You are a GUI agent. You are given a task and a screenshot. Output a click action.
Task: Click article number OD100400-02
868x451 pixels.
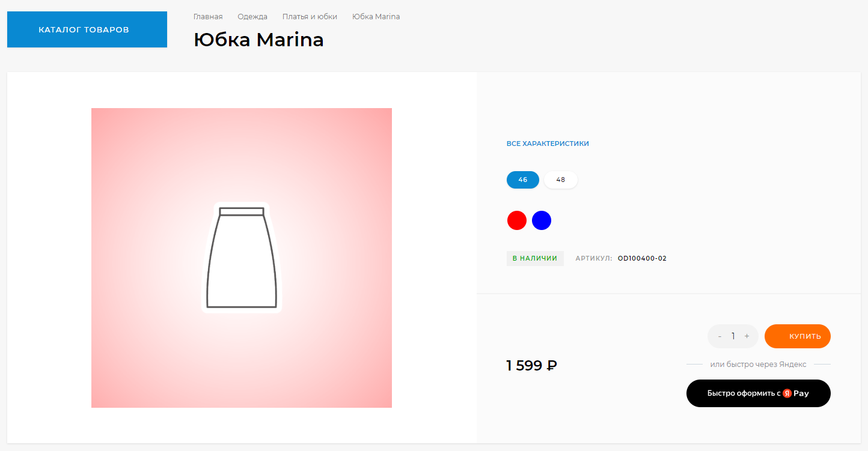click(x=642, y=259)
